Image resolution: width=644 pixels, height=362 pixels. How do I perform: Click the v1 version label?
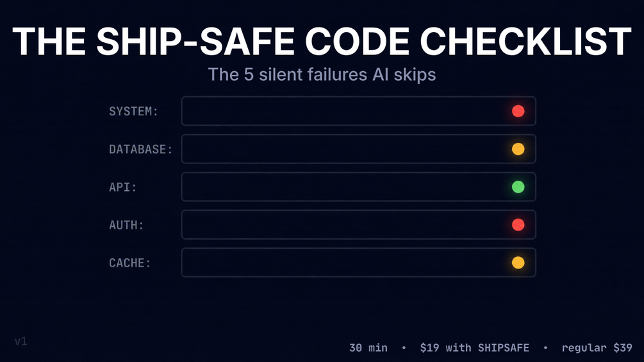[21, 341]
